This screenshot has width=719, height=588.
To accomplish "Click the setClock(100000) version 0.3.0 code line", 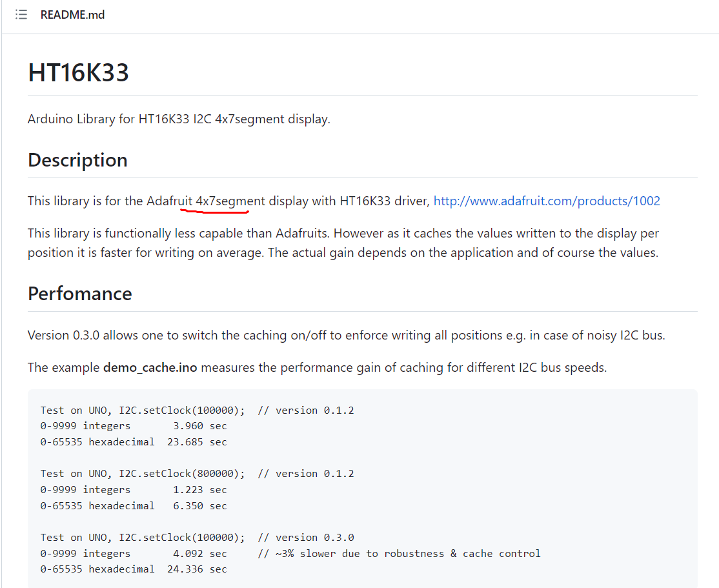I will coord(197,538).
